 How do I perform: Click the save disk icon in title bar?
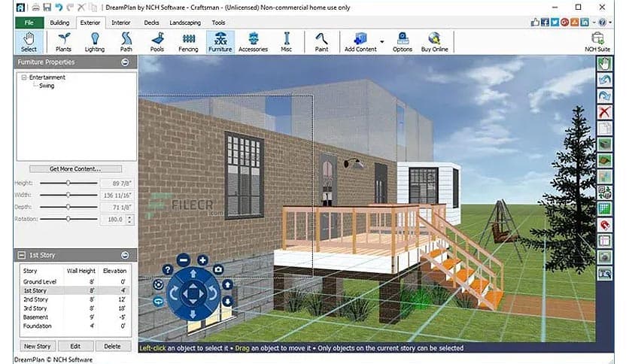pos(47,8)
